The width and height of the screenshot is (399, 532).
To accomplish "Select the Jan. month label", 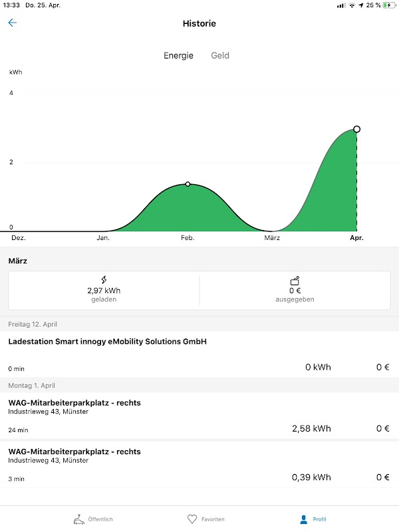I will point(103,237).
